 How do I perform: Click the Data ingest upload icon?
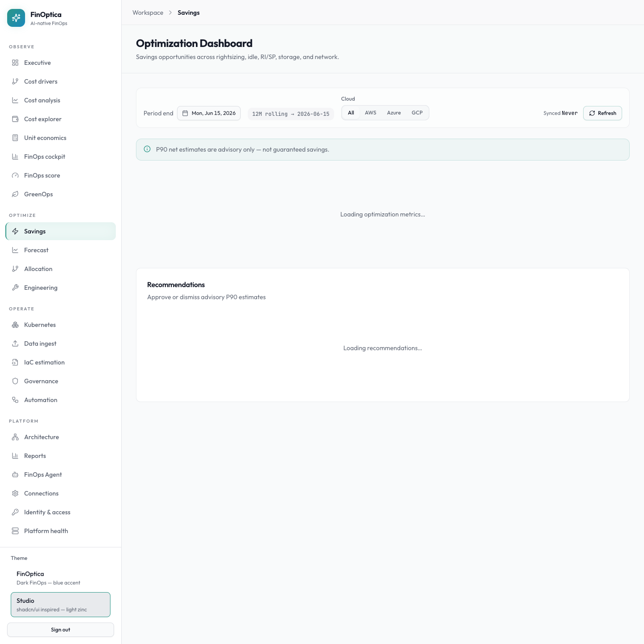(x=15, y=343)
